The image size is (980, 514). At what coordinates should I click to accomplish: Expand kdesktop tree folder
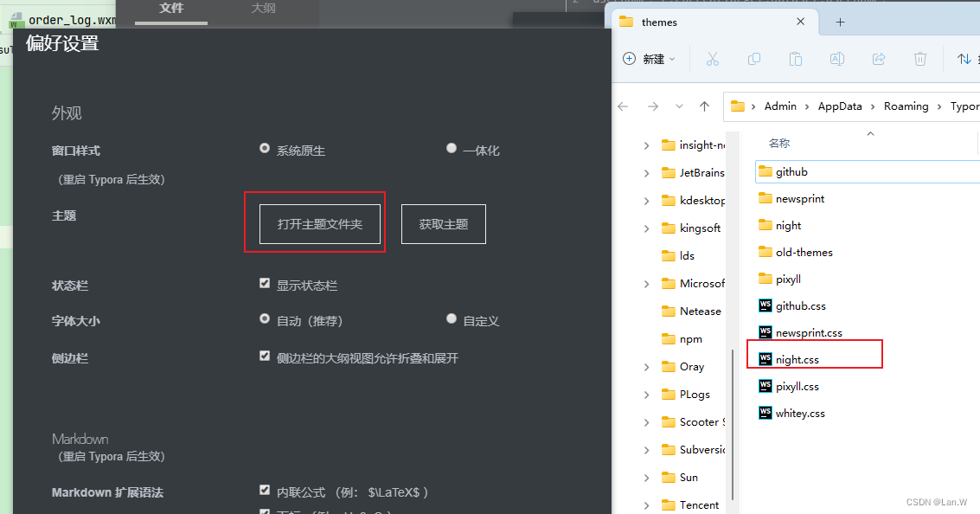click(646, 201)
